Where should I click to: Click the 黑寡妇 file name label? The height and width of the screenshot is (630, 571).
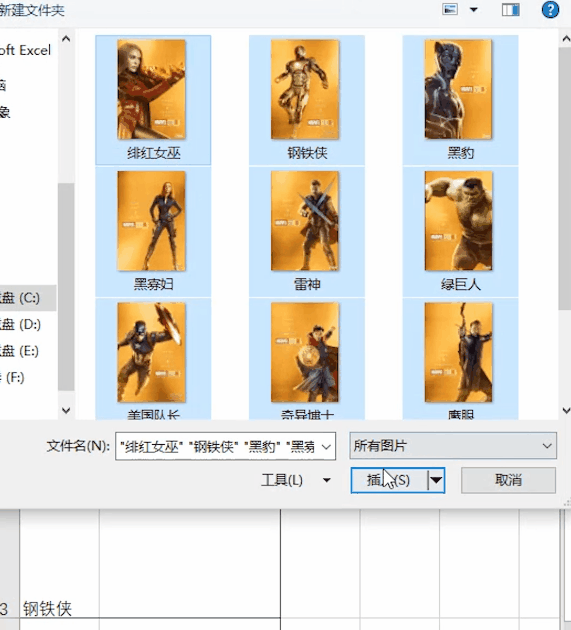click(x=153, y=284)
